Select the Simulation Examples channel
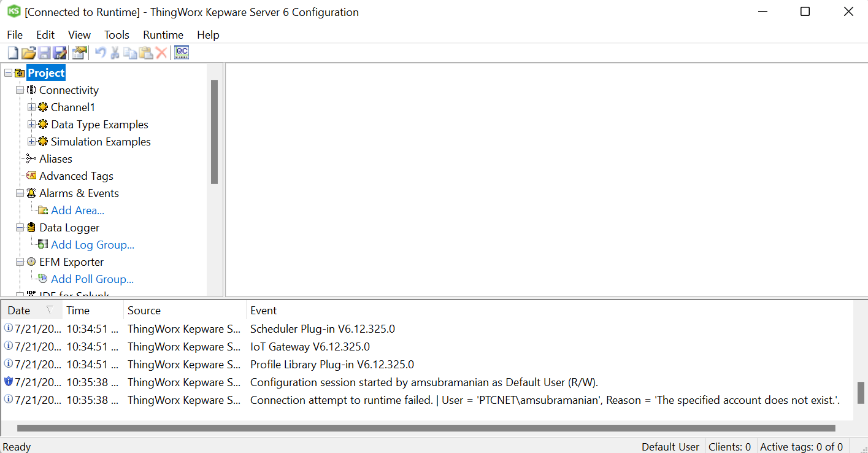The image size is (868, 453). [x=101, y=141]
